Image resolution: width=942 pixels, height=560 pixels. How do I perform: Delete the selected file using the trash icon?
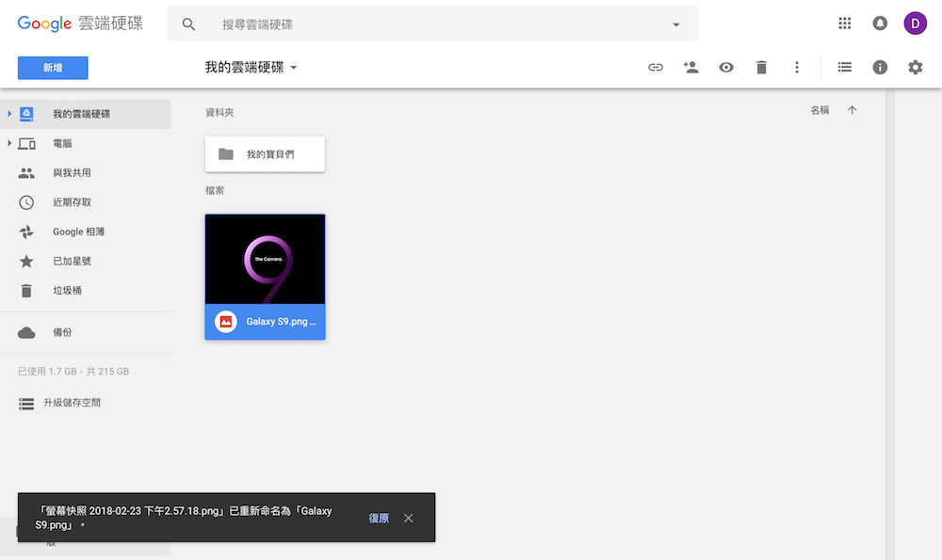pos(761,67)
